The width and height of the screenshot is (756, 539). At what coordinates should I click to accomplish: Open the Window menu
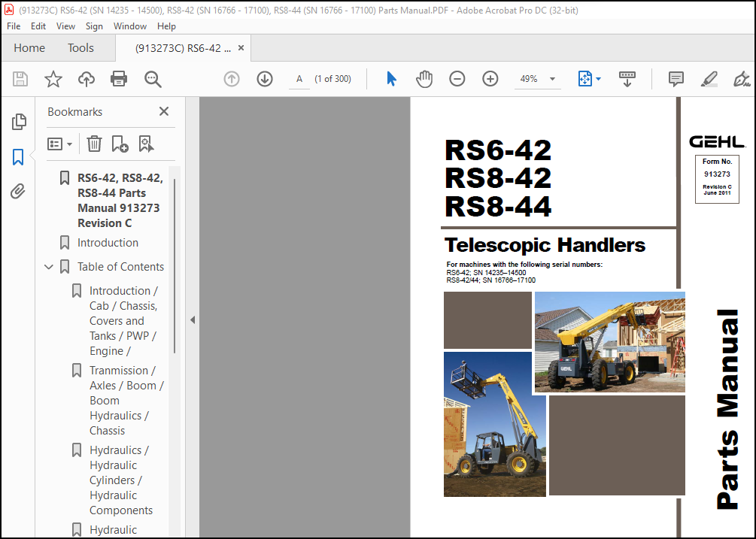click(129, 26)
